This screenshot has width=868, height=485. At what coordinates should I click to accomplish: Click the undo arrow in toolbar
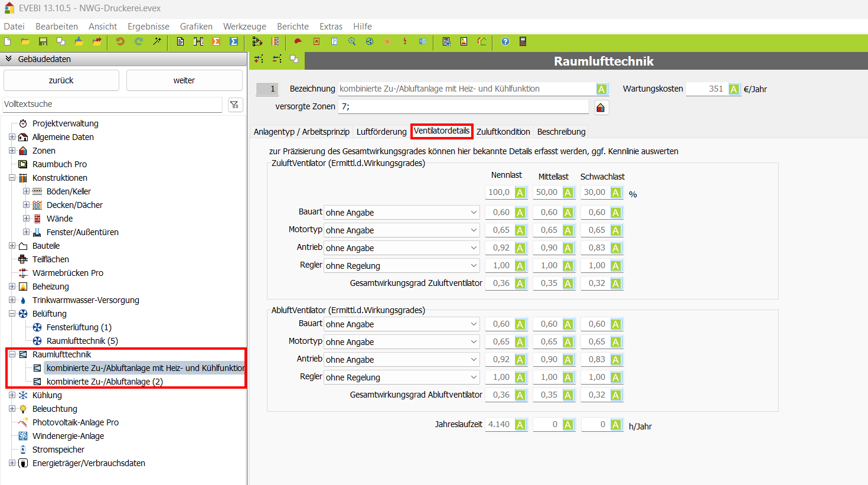120,41
